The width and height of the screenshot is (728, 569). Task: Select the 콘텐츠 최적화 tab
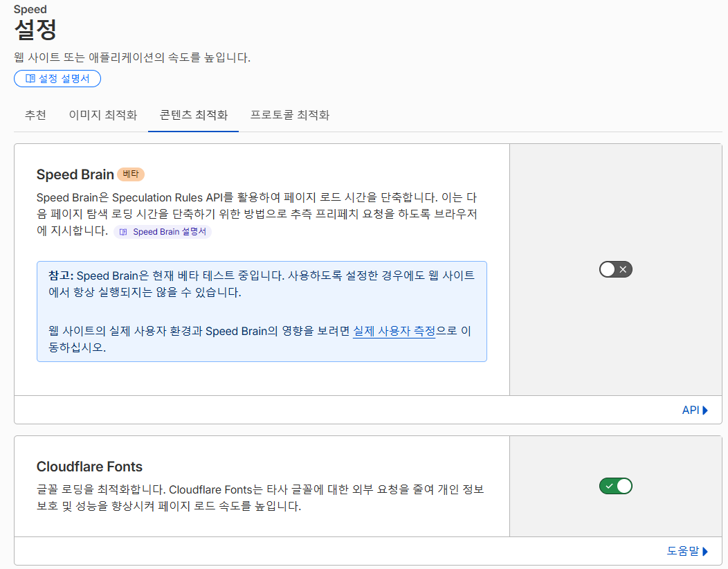pos(194,115)
